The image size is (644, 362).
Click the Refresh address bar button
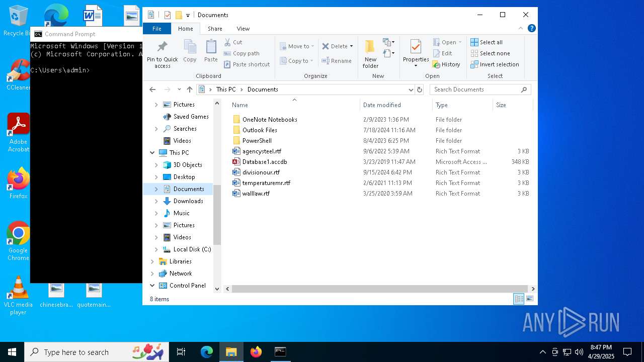coord(420,89)
